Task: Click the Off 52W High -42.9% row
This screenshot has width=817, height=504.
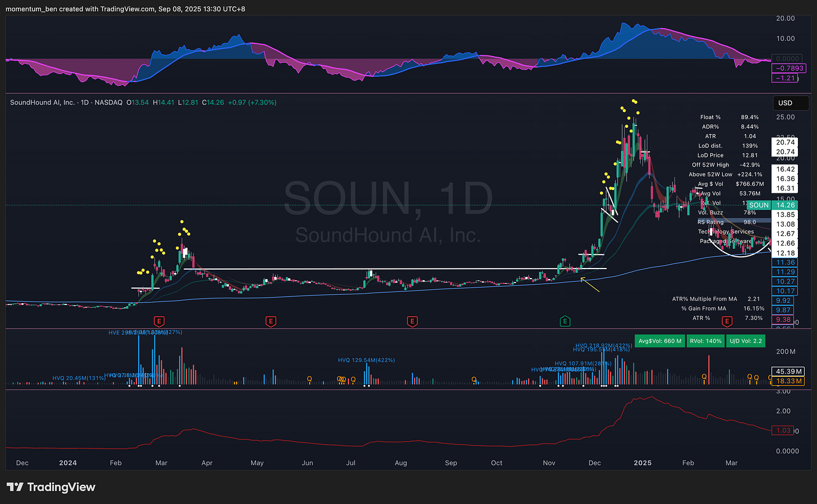Action: point(727,165)
